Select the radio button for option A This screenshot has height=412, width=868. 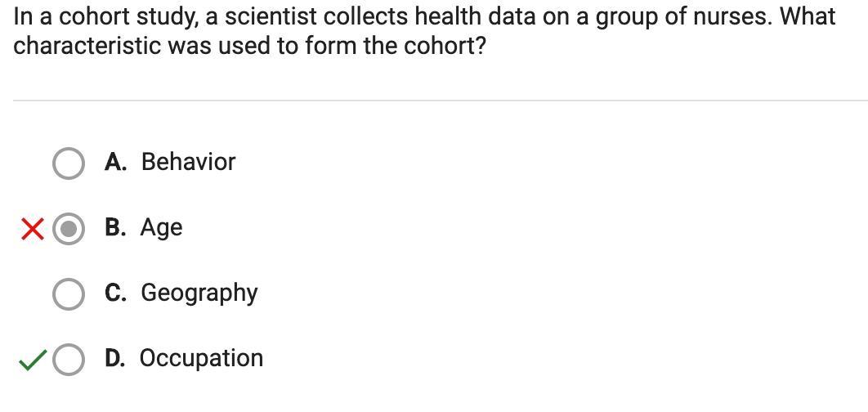tap(68, 163)
